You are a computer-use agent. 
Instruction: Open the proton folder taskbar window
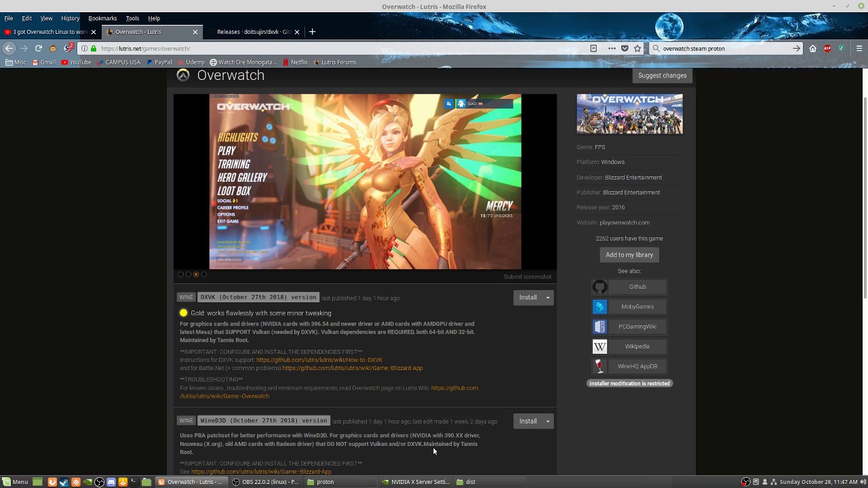point(340,482)
